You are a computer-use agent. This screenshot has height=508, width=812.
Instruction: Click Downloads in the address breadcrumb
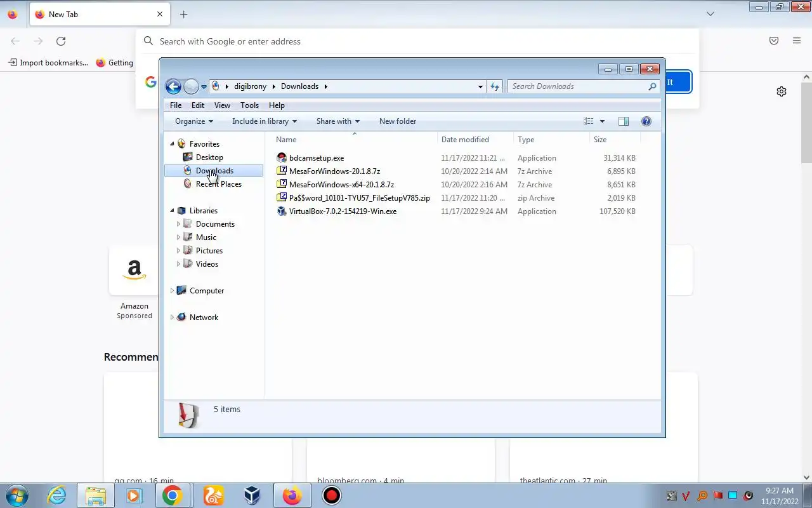coord(299,86)
